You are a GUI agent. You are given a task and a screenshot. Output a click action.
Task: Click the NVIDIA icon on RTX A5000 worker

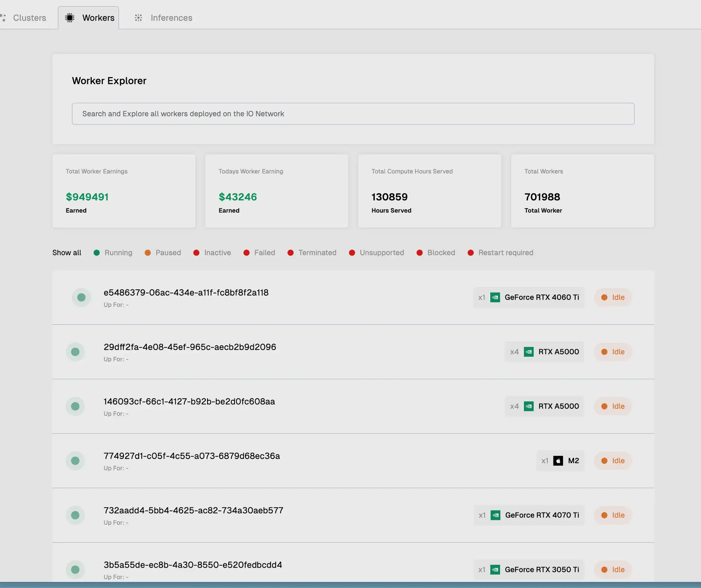[x=528, y=351]
